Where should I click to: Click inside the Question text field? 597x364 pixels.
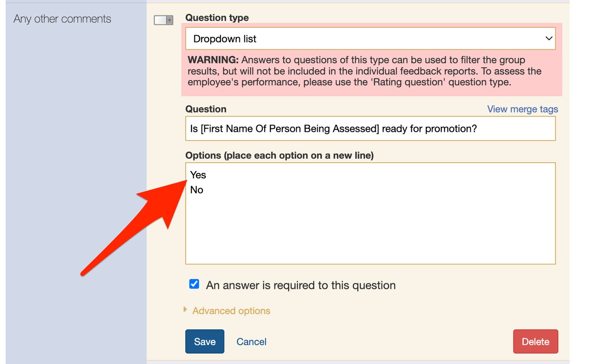coord(371,128)
